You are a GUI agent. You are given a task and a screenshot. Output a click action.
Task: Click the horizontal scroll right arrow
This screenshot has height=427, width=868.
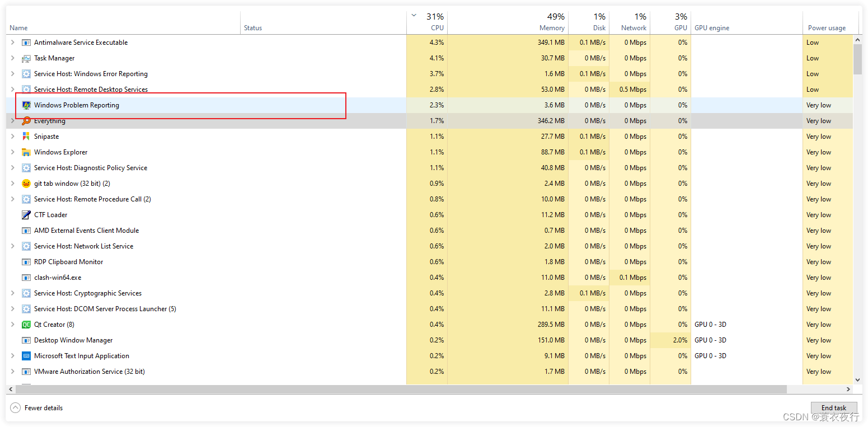coord(848,389)
